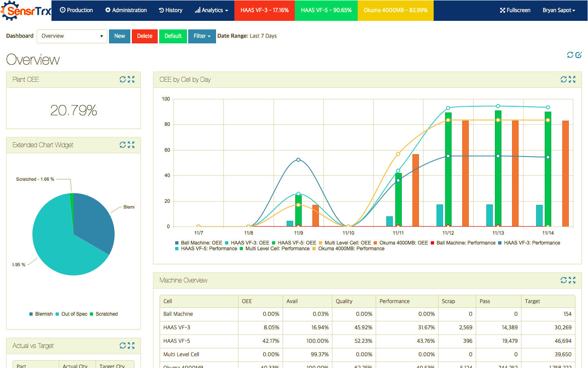This screenshot has width=588, height=368.
Task: Refresh the Extended Chart Widget
Action: click(x=122, y=145)
